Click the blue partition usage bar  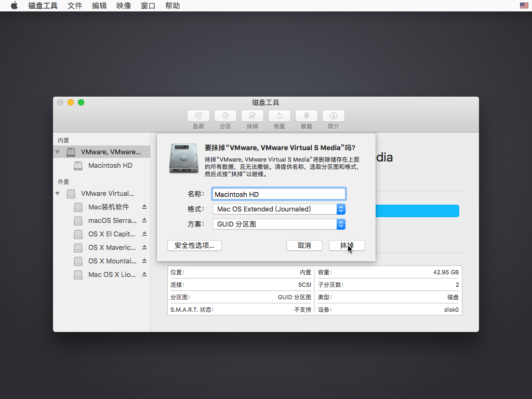tap(417, 211)
